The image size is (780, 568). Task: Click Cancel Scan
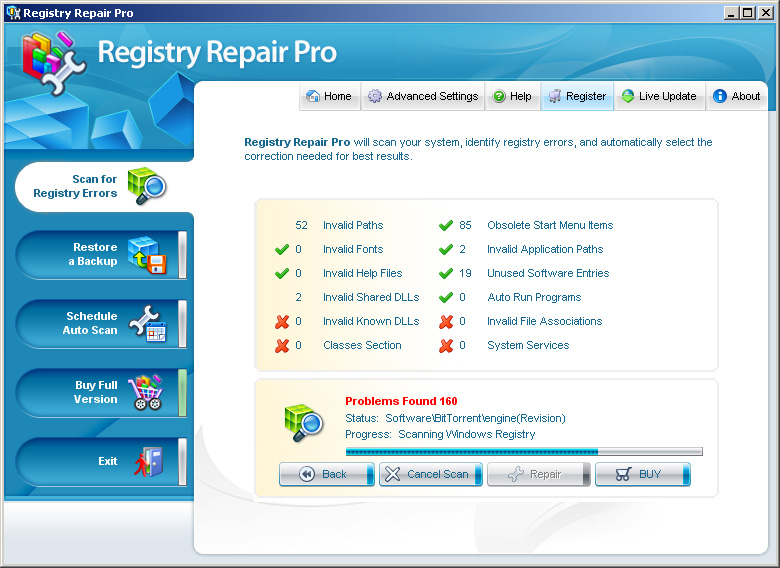pyautogui.click(x=431, y=474)
